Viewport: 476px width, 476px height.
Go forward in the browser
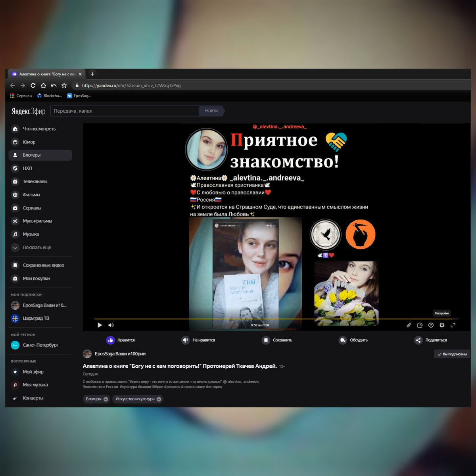[x=23, y=85]
